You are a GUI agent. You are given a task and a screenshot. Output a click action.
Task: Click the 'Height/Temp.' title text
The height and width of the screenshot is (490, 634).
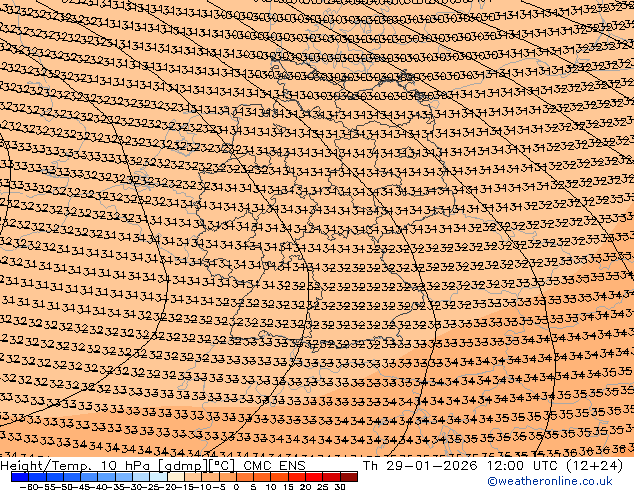point(46,466)
